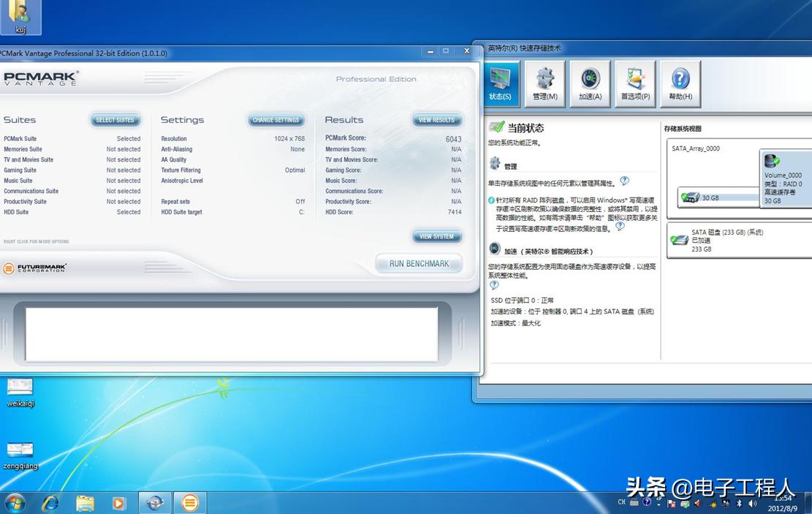
Task: Open the 管理(M) management panel in Intel RST
Action: (x=545, y=83)
